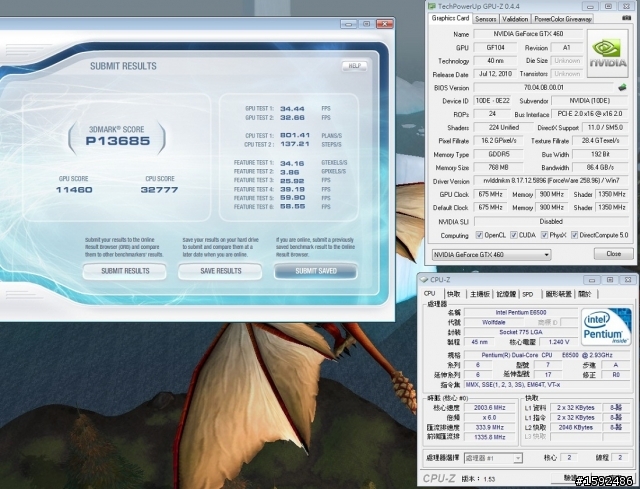Click the L2 cache 2048 KBytes value
Viewport: 640px width, 489px height.
pos(576,427)
